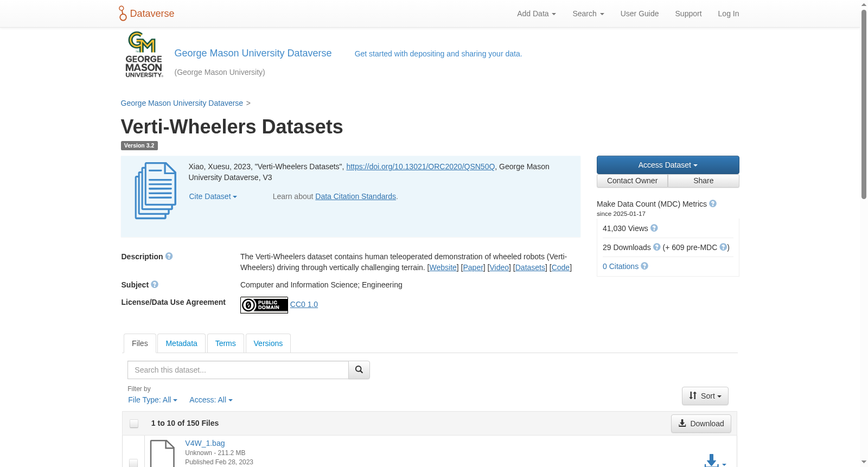Click the magnifier search button
Image resolution: width=868 pixels, height=467 pixels.
[x=359, y=370]
